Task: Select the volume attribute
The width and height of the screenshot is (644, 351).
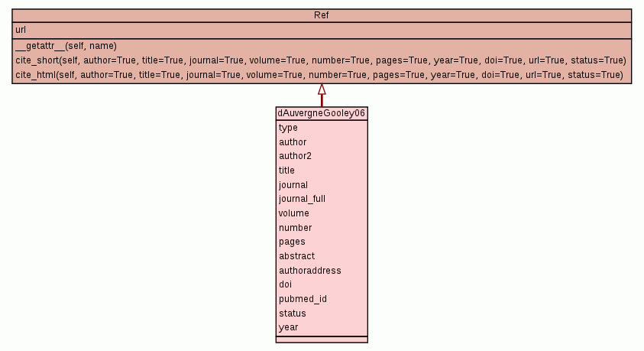Action: point(294,213)
